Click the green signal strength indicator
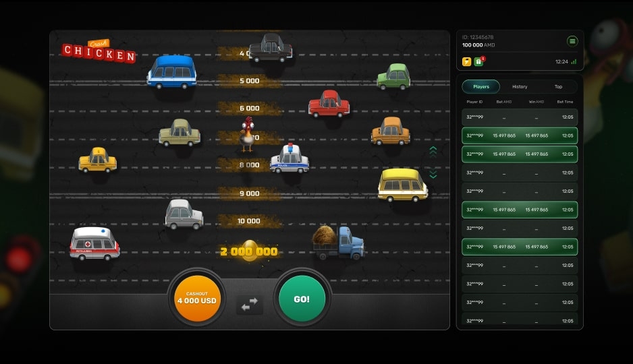This screenshot has width=633, height=364. [x=574, y=61]
